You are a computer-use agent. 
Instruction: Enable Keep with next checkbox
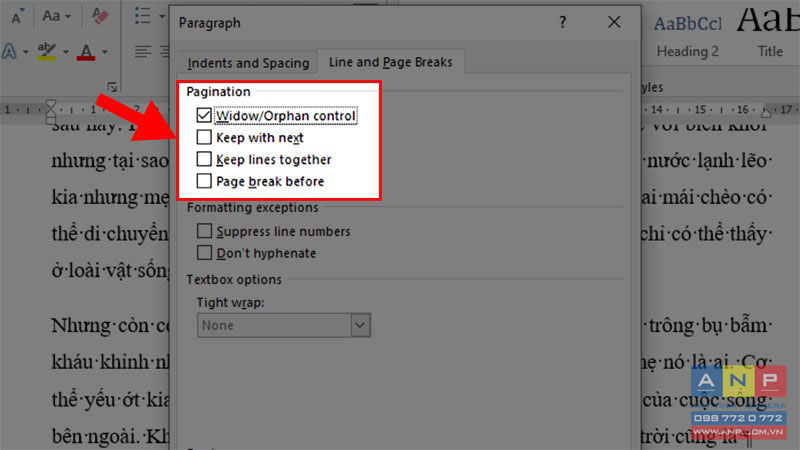204,137
